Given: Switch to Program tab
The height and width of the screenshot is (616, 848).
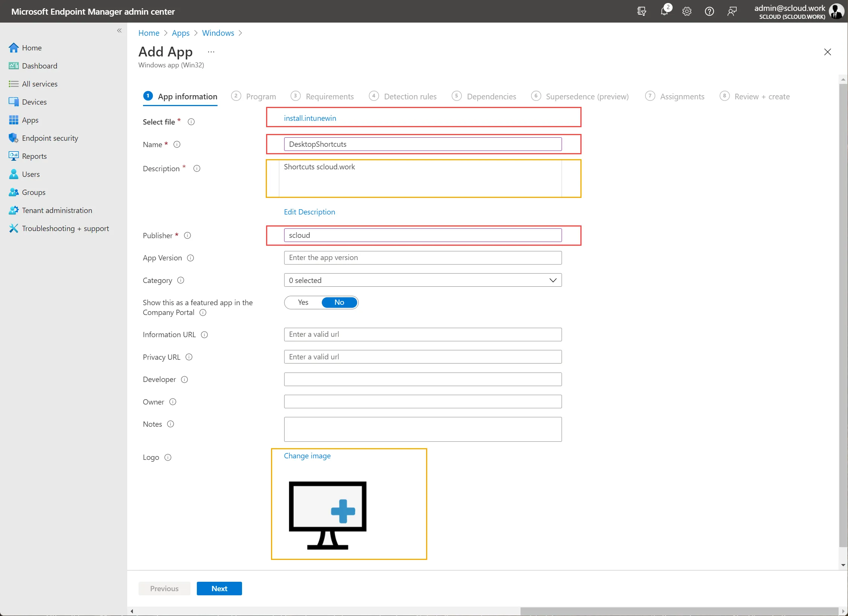Looking at the screenshot, I should 254,97.
